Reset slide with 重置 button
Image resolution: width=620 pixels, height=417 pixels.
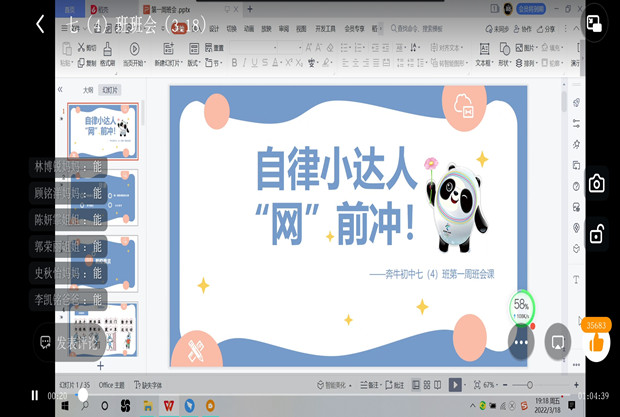[214, 48]
